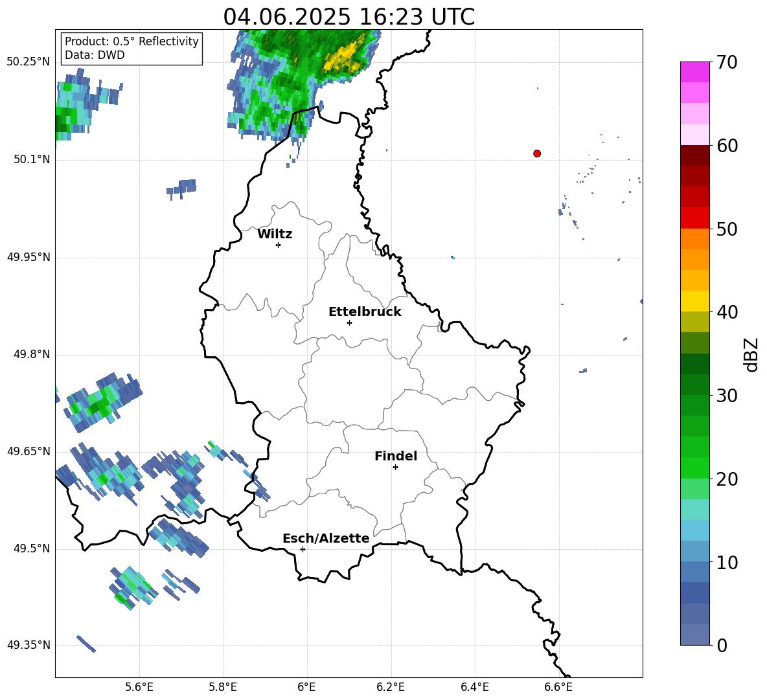Click the 6.6°E longitude label

558,687
